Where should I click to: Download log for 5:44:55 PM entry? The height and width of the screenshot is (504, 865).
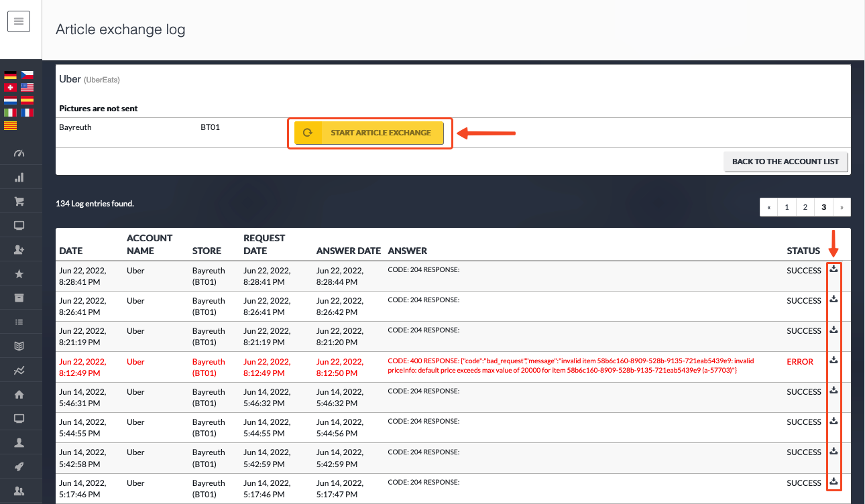click(833, 420)
